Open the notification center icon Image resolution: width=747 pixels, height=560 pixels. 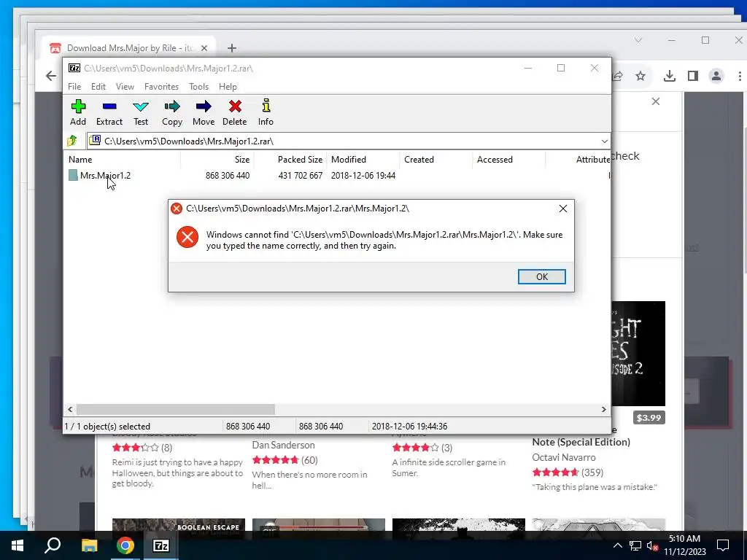click(723, 545)
